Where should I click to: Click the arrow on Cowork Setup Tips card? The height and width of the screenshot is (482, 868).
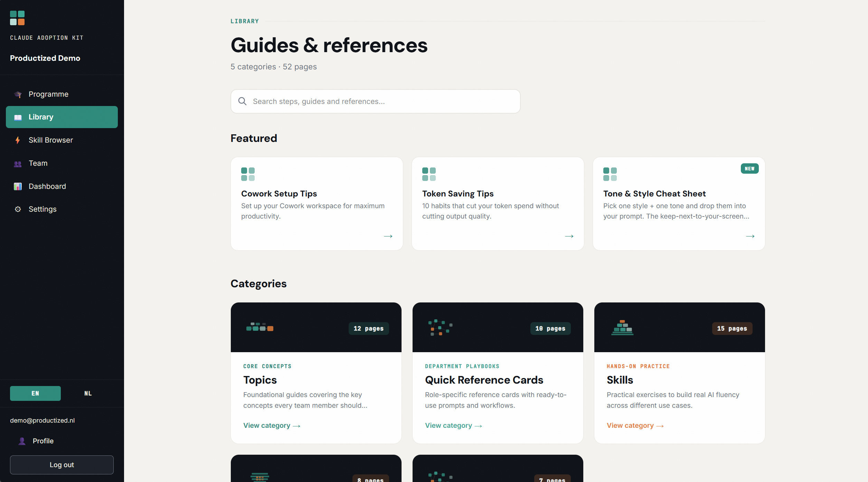click(388, 236)
